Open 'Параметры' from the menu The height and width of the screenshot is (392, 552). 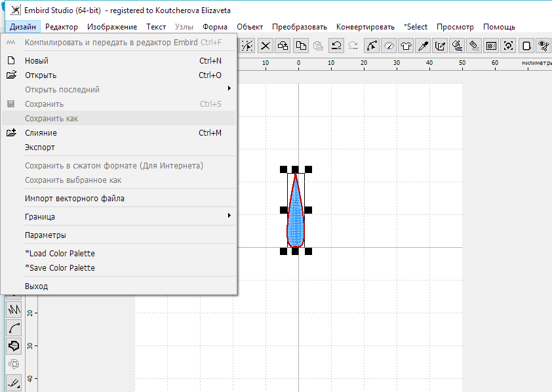119,235
